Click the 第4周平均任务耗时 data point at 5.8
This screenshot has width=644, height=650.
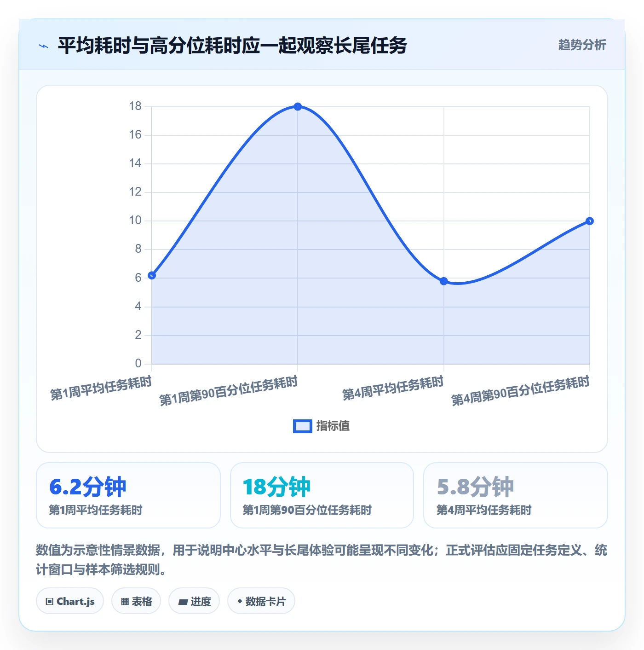(x=443, y=281)
